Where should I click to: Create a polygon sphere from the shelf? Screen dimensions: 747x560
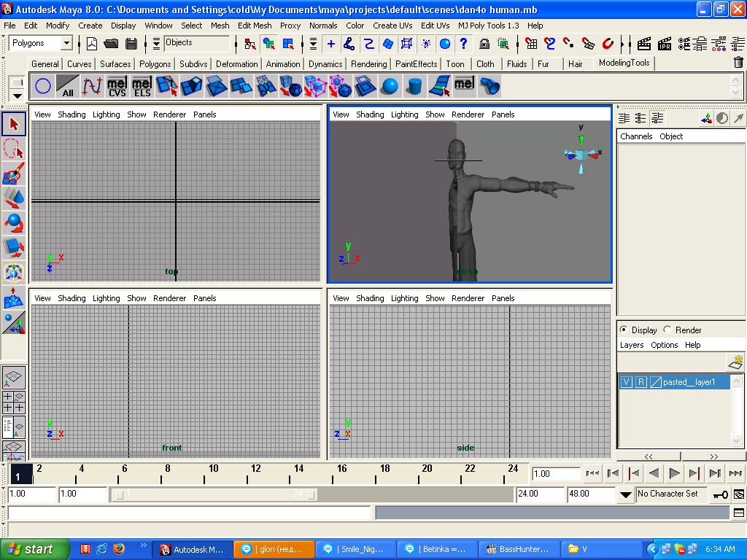(390, 86)
